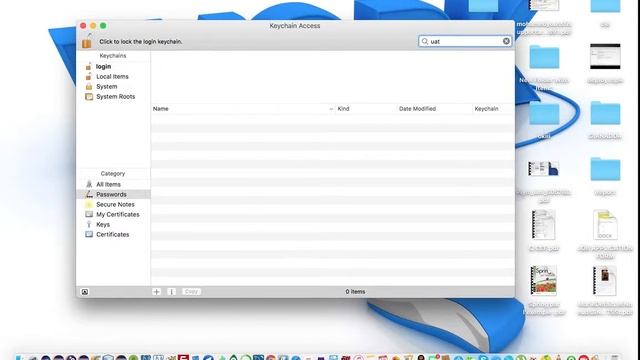Viewport: 640px width, 360px height.
Task: Select the login keychain
Action: (103, 67)
